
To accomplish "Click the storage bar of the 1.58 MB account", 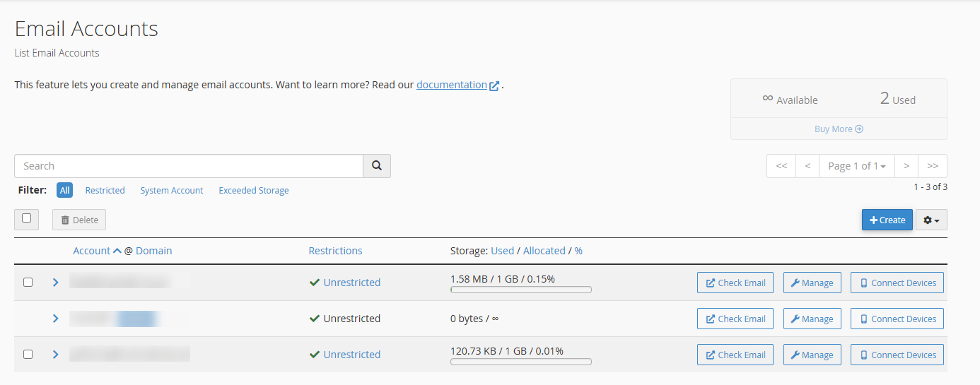I will [x=521, y=290].
